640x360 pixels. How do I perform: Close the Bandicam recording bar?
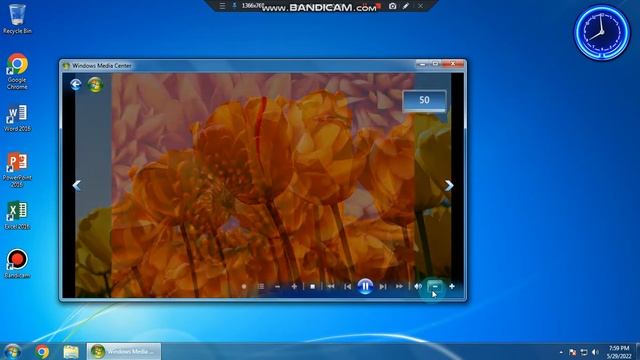[420, 6]
